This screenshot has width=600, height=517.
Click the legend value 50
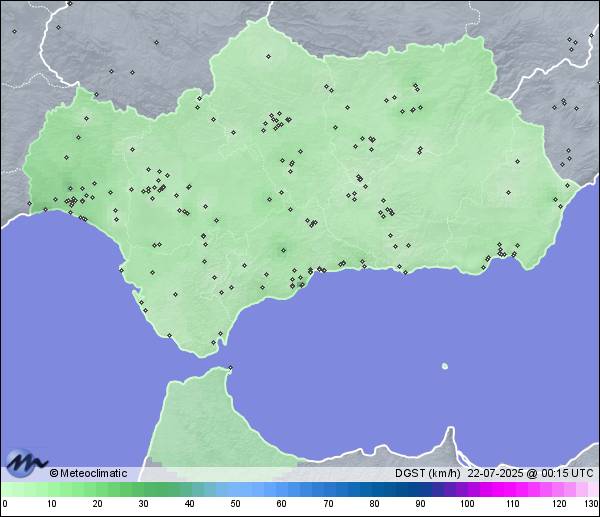pos(235,504)
